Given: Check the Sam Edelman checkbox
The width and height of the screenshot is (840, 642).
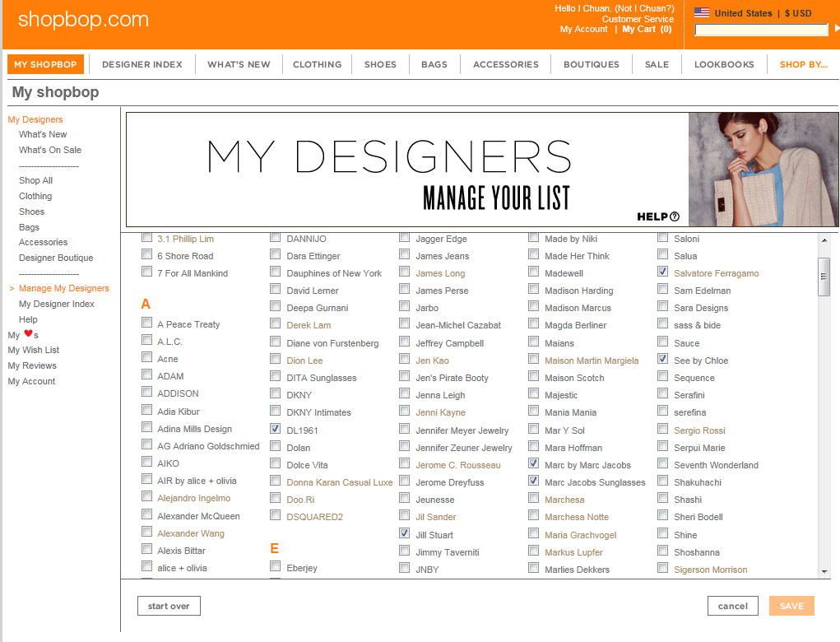Looking at the screenshot, I should [662, 290].
